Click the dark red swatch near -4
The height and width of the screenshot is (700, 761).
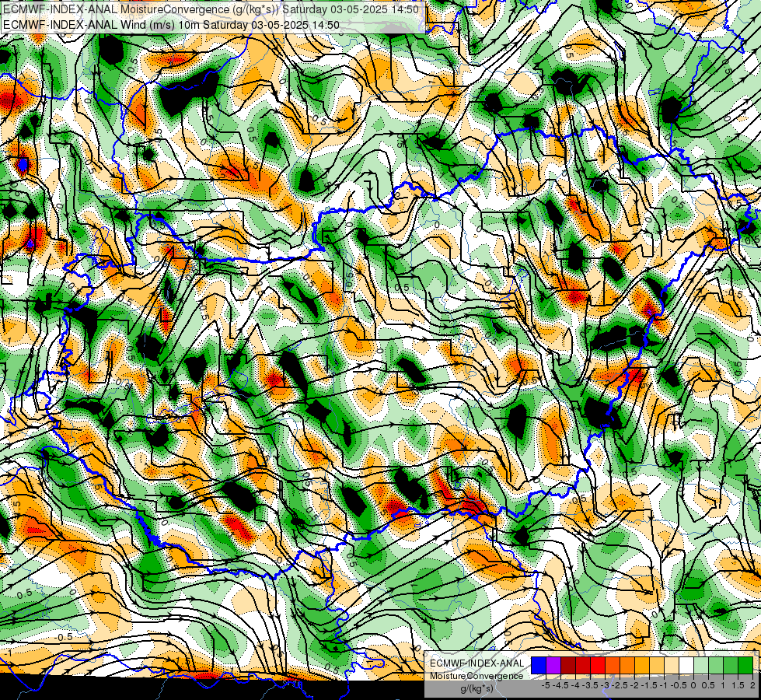[x=568, y=666]
